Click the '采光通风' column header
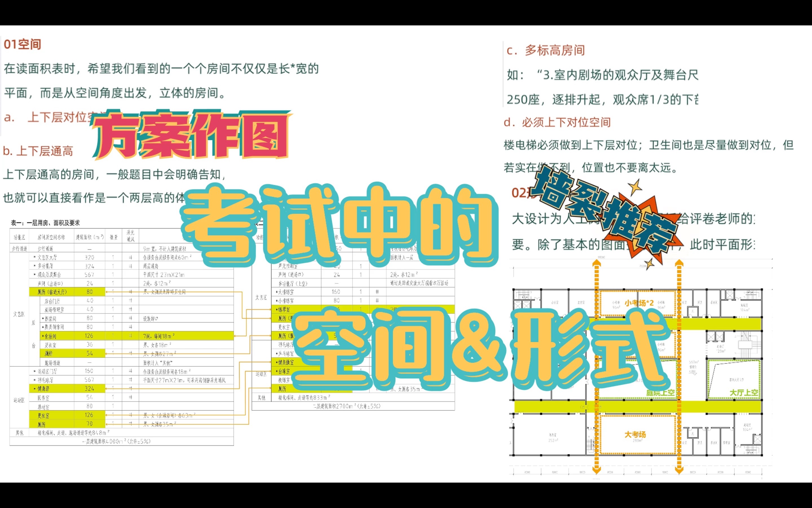 (131, 236)
